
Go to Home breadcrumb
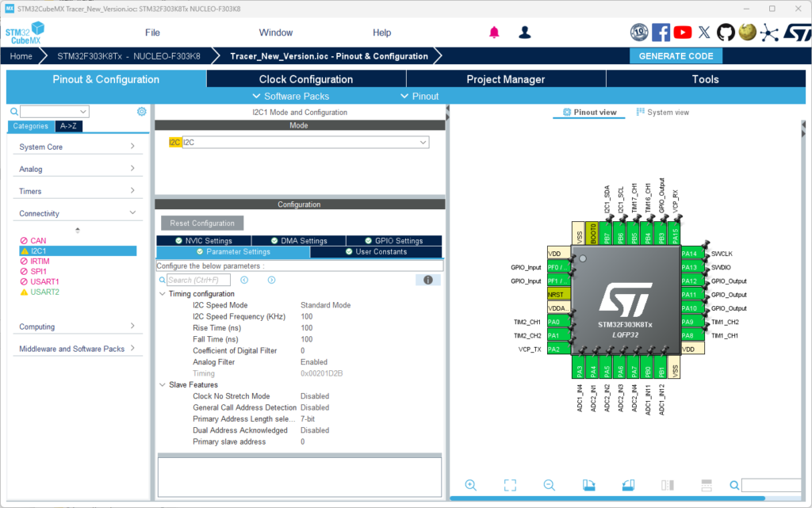point(21,55)
